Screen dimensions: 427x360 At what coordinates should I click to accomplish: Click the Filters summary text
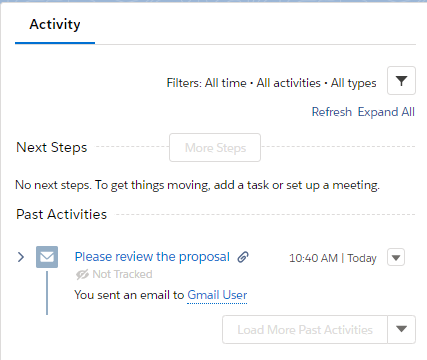(271, 83)
